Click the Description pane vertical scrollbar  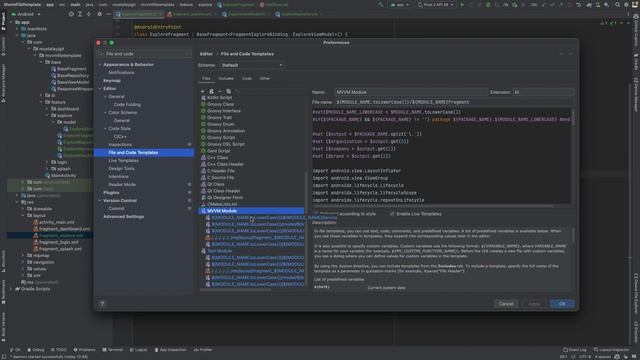tap(573, 235)
